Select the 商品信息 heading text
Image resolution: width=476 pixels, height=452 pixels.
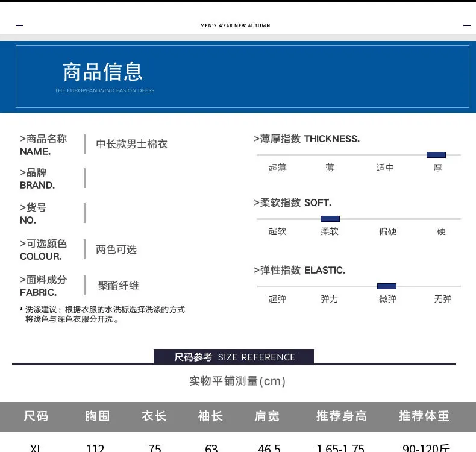pos(102,72)
